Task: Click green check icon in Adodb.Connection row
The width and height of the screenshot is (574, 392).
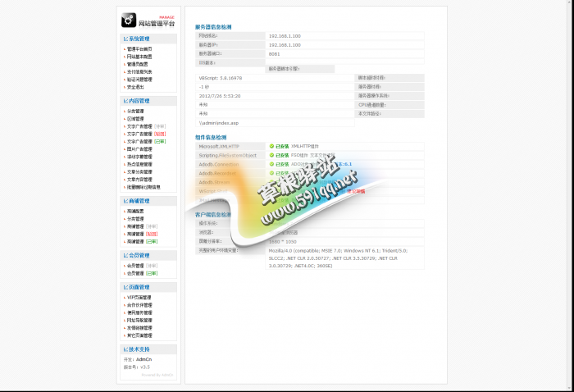Action: (x=271, y=164)
